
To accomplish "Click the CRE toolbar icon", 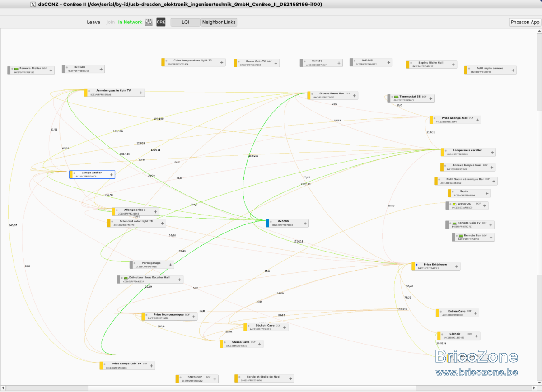I will (161, 22).
